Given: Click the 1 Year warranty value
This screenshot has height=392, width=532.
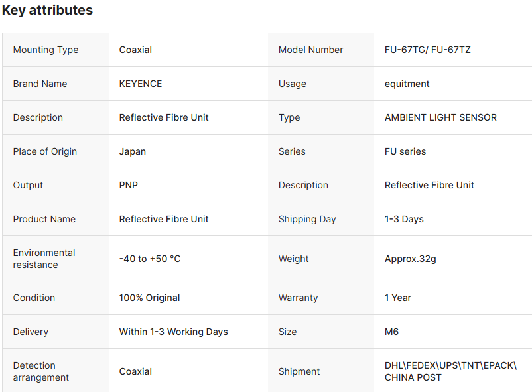Looking at the screenshot, I should (398, 298).
